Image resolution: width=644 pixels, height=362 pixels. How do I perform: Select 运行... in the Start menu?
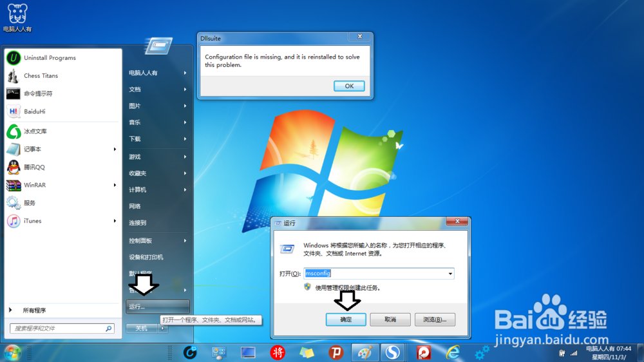(x=158, y=307)
